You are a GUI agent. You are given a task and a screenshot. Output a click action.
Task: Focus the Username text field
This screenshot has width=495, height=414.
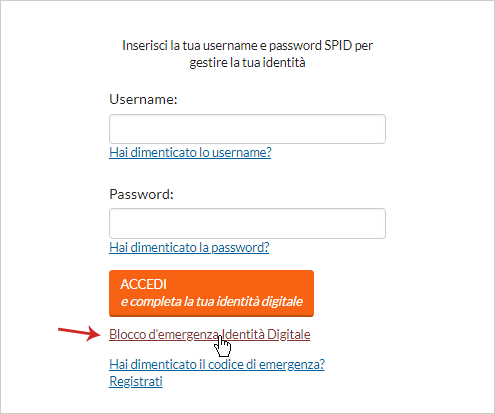pos(247,129)
